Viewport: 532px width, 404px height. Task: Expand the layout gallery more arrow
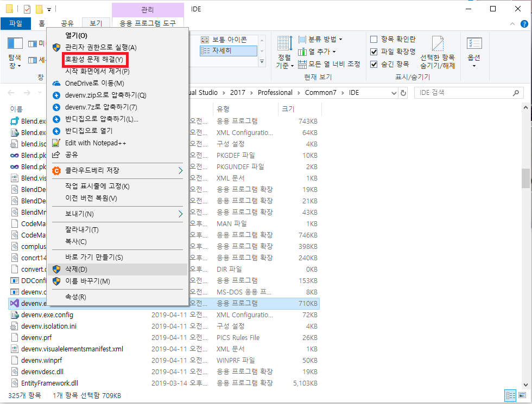click(262, 61)
